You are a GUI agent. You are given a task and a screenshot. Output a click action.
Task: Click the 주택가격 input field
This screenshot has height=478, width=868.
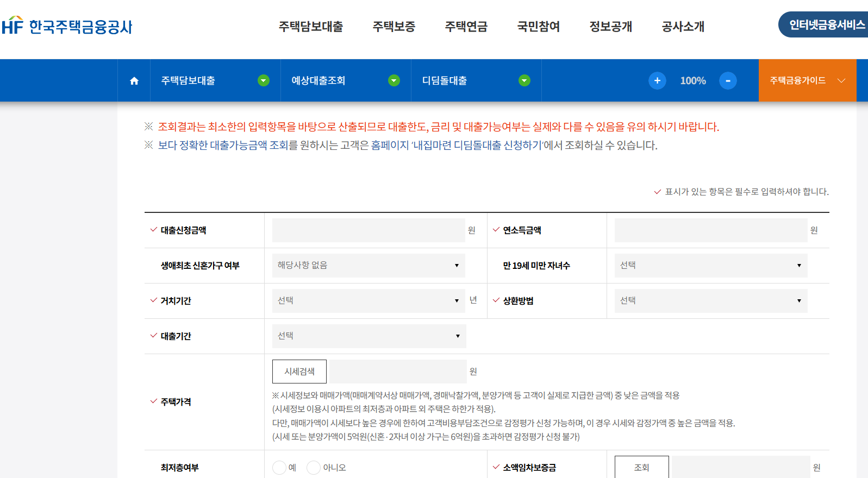click(398, 372)
